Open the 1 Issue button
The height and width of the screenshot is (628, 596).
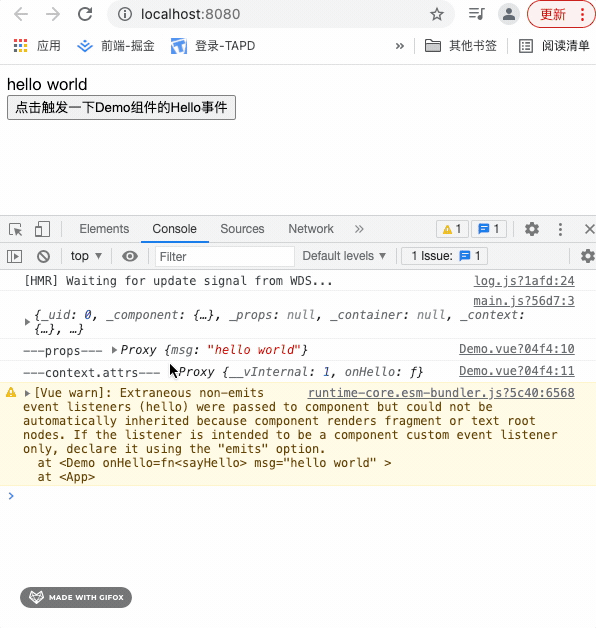coord(444,256)
